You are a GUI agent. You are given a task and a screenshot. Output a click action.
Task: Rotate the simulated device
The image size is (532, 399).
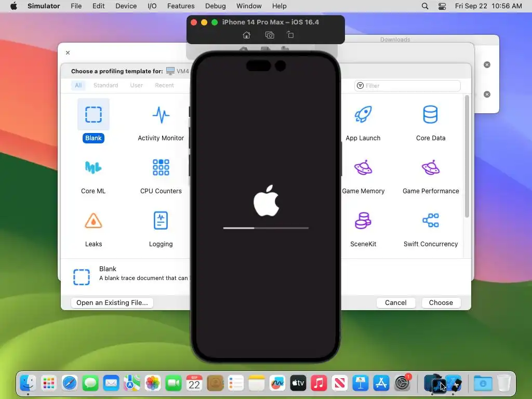click(x=290, y=35)
